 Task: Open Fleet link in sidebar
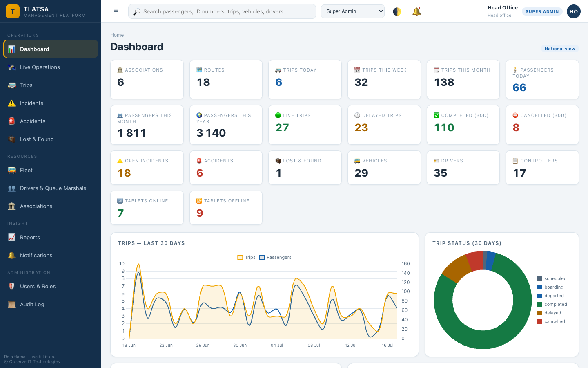click(51, 170)
